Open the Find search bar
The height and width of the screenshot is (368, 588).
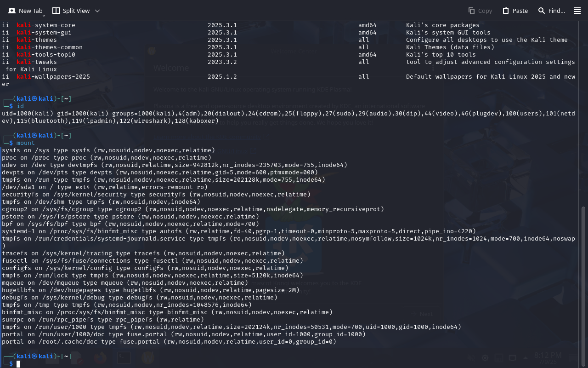click(552, 11)
